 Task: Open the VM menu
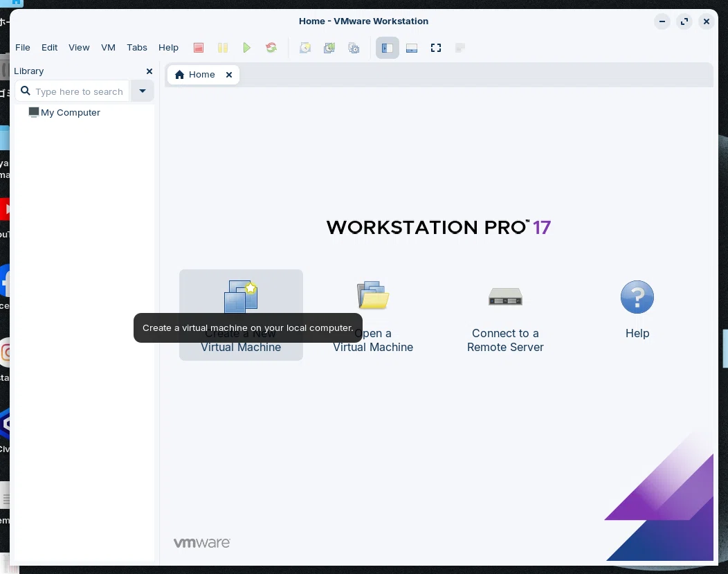(108, 47)
